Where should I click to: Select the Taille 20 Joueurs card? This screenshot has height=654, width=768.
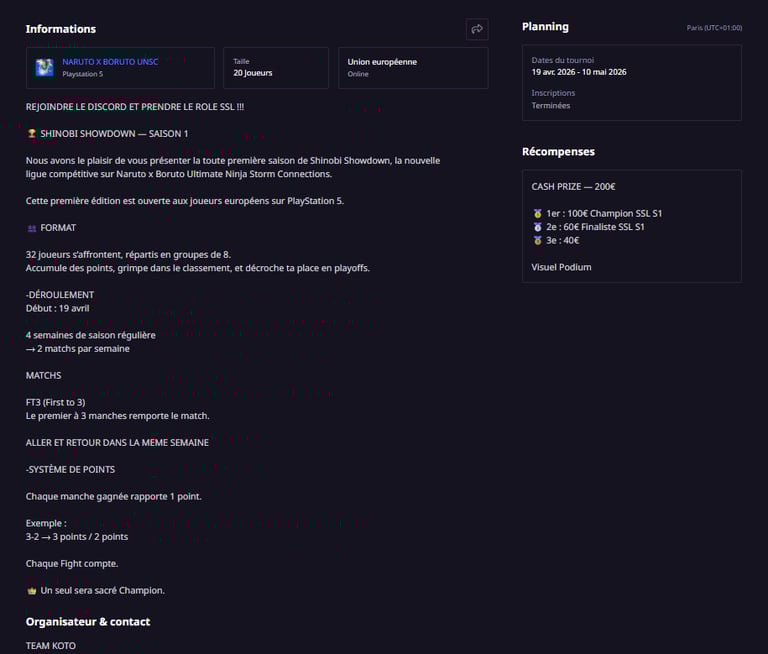[x=275, y=67]
